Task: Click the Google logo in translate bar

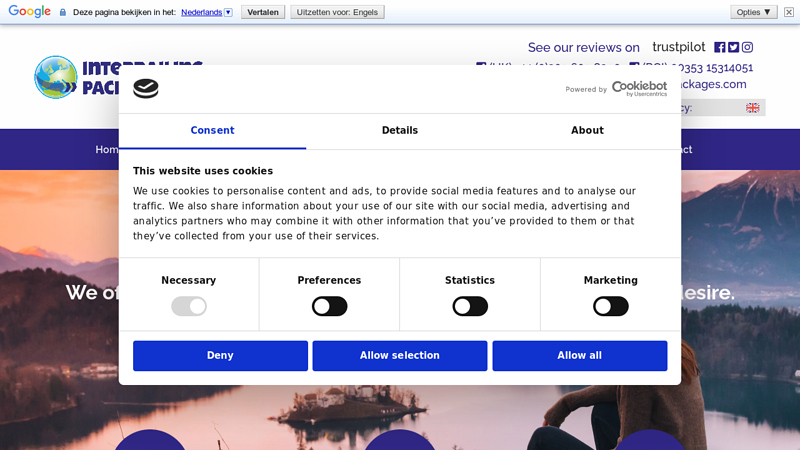Action: [x=30, y=11]
